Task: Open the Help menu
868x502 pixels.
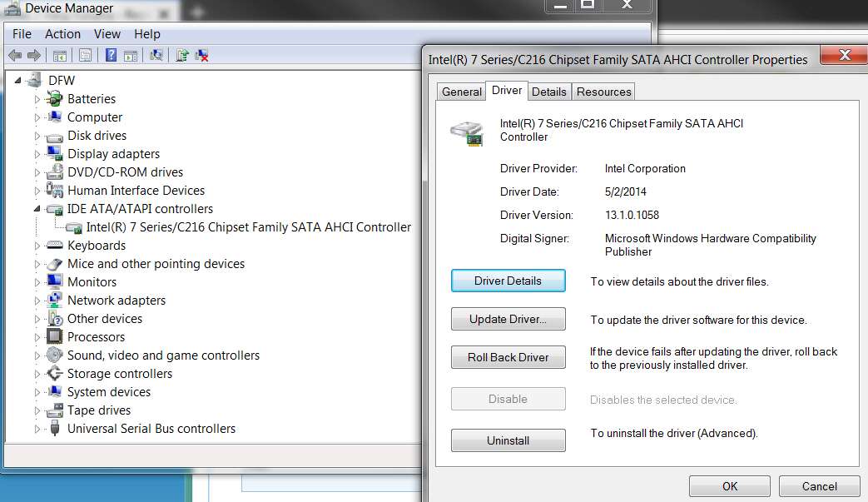Action: coord(146,34)
